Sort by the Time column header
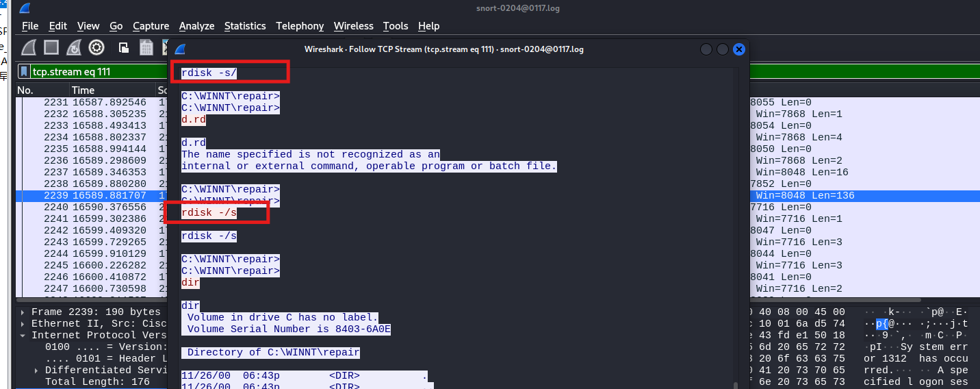The height and width of the screenshot is (389, 980). [113, 90]
